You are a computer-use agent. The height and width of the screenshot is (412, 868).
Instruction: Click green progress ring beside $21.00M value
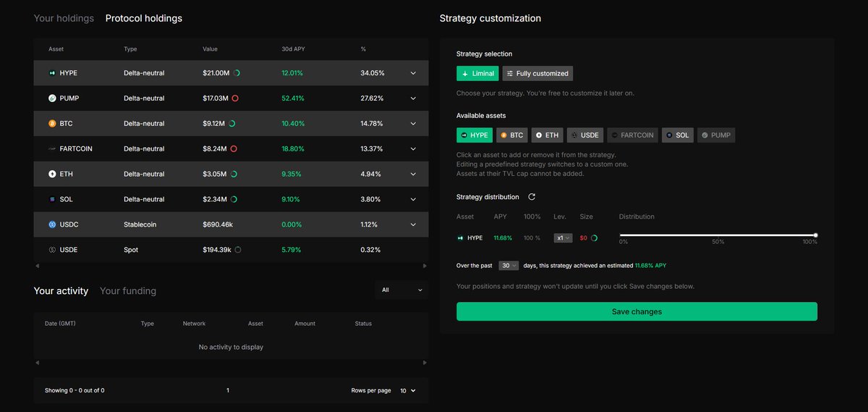click(237, 73)
